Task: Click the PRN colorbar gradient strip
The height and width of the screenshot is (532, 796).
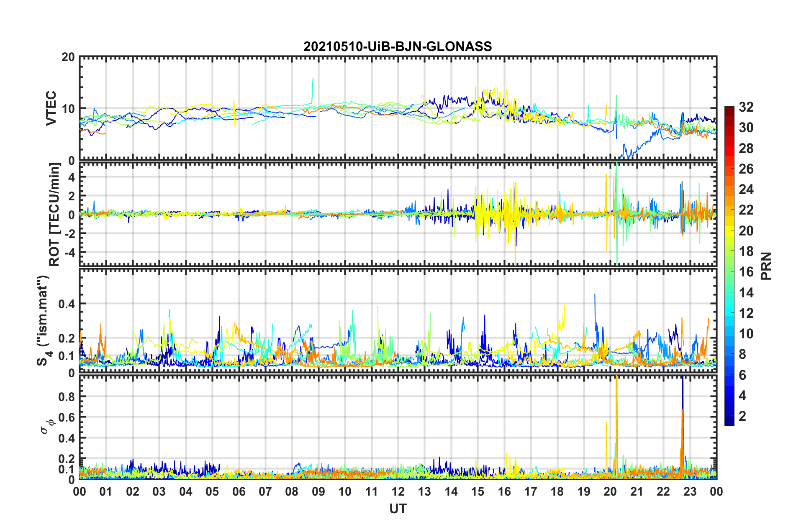Action: tap(729, 266)
